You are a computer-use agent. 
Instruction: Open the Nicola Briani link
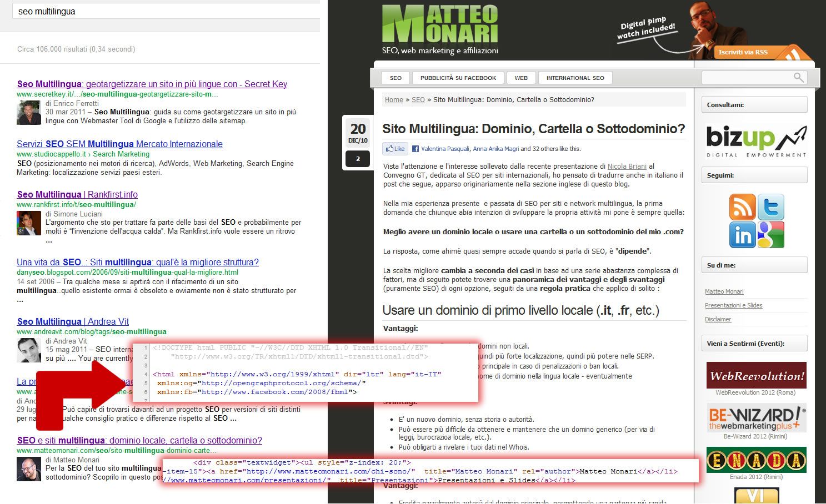point(627,167)
